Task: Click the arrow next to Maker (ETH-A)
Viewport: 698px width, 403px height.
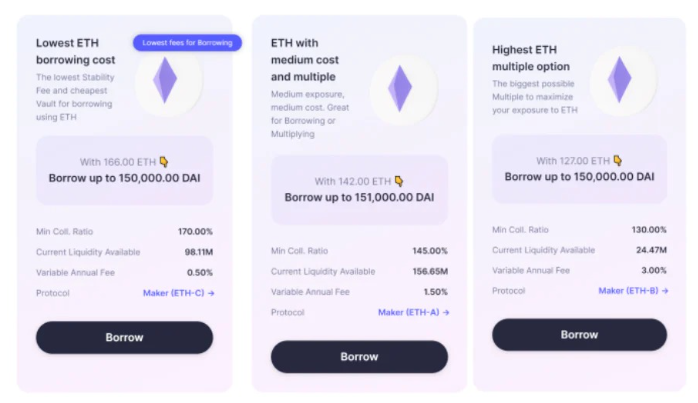Action: pos(446,313)
